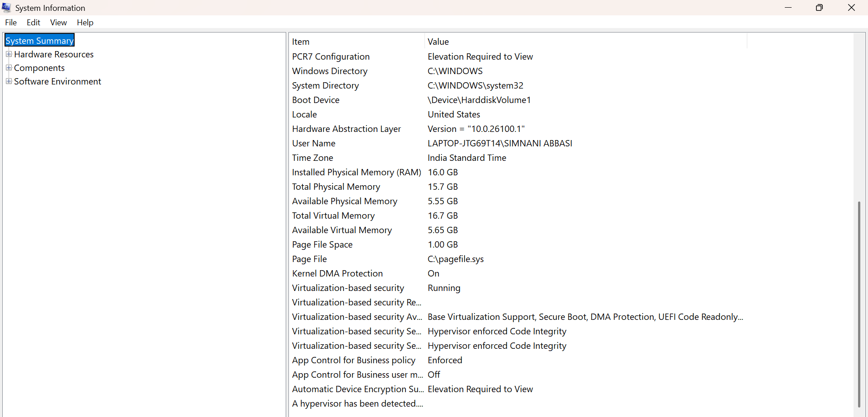
Task: Select the Installed Physical Memory (RAM) row
Action: (357, 172)
